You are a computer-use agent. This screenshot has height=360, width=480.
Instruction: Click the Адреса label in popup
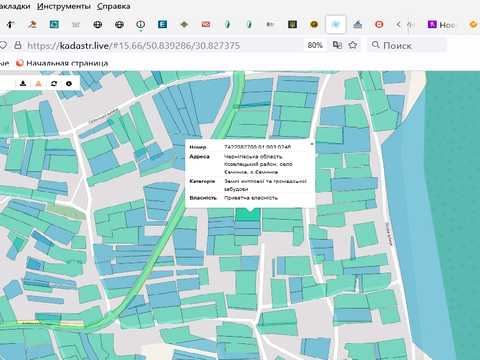199,157
